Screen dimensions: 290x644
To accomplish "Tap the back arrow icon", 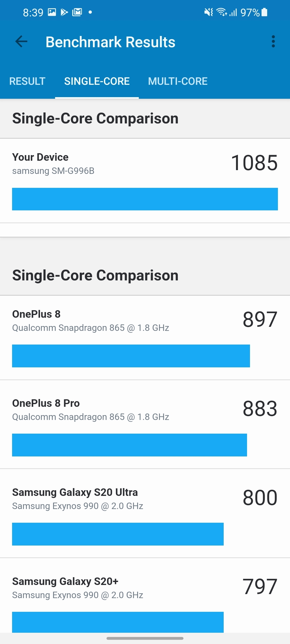I will point(21,42).
